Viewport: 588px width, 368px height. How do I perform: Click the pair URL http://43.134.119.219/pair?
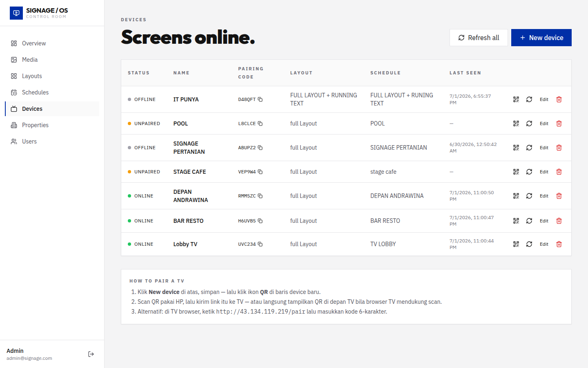point(261,312)
